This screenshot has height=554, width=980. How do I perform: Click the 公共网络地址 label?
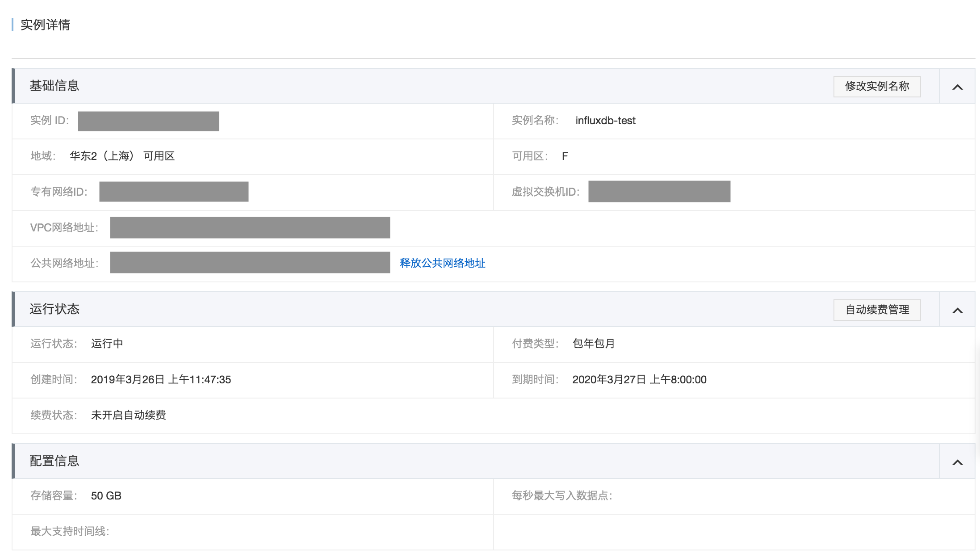(x=64, y=263)
